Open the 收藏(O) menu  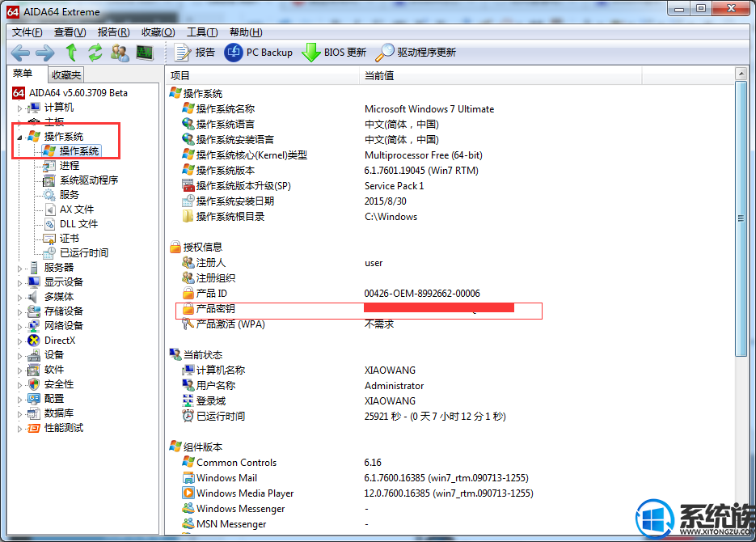(158, 32)
